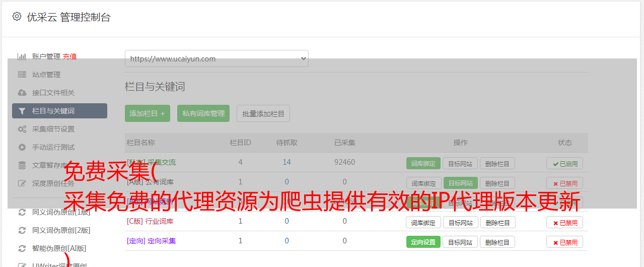Click the 待抓取 value 14
The height and width of the screenshot is (267, 644).
(287, 162)
